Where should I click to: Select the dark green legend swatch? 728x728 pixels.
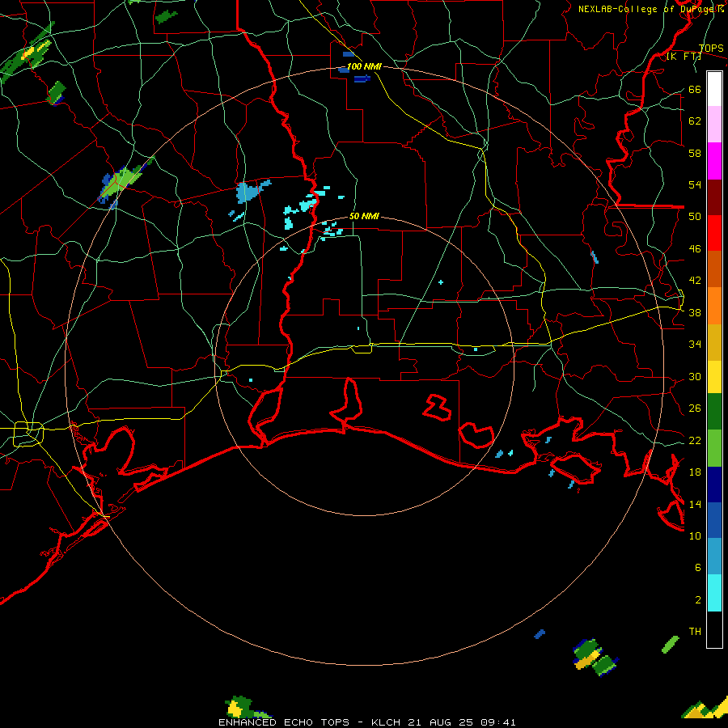tap(714, 412)
